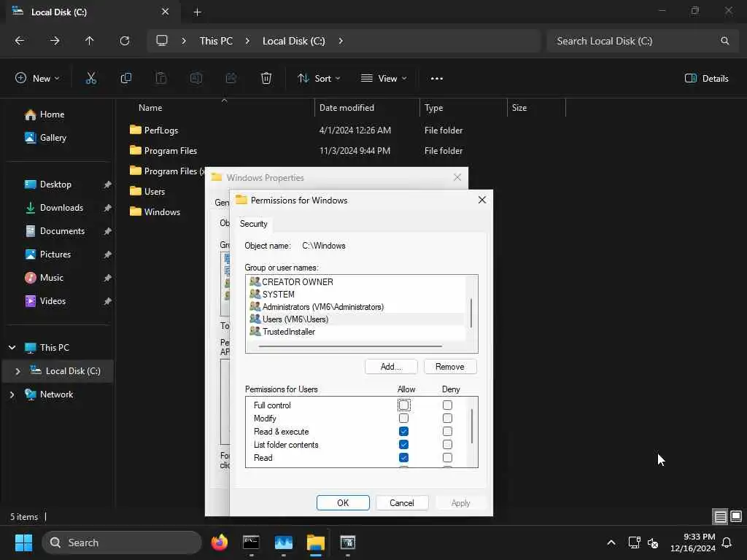
Task: Add a new Explorer tab
Action: tap(197, 12)
